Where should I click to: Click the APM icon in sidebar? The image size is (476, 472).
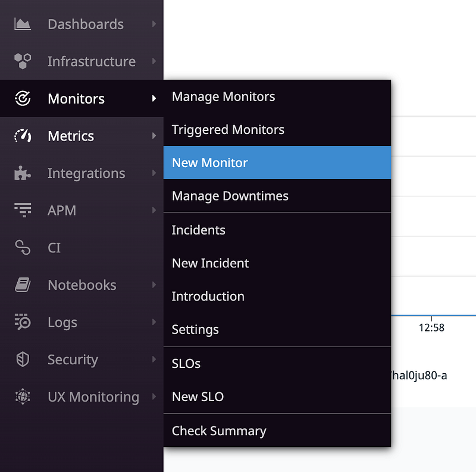coord(23,210)
